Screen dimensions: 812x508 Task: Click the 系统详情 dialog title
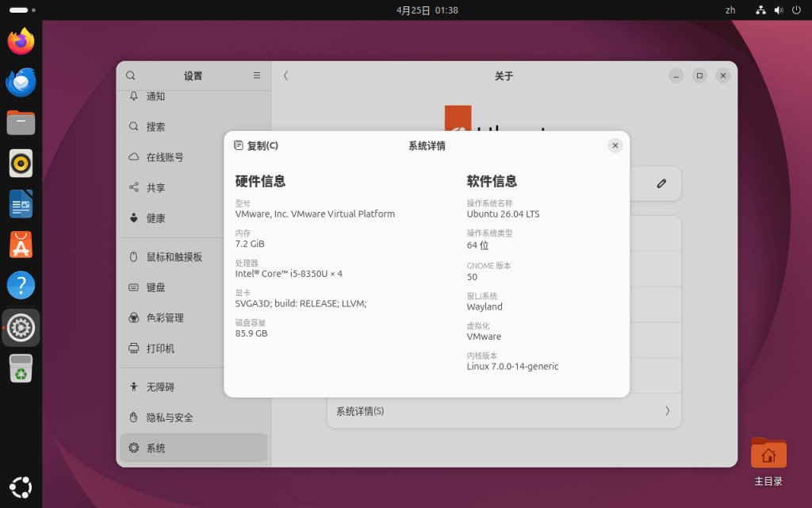(x=427, y=146)
